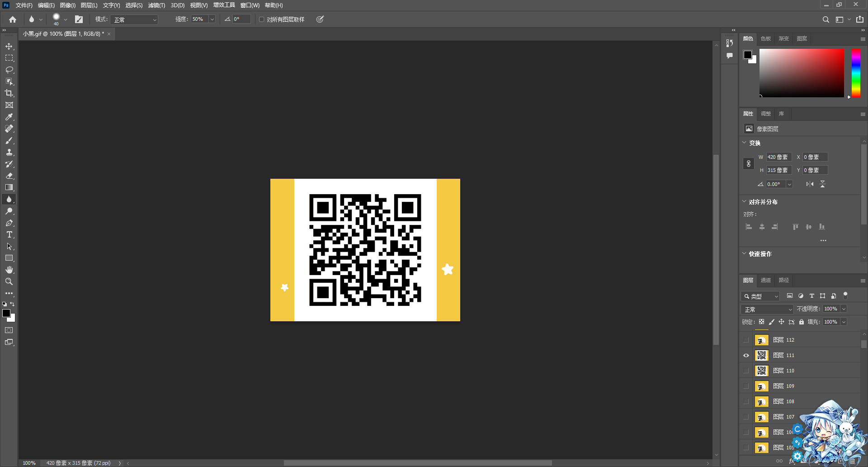
Task: Click the width field in Transform
Action: (778, 157)
